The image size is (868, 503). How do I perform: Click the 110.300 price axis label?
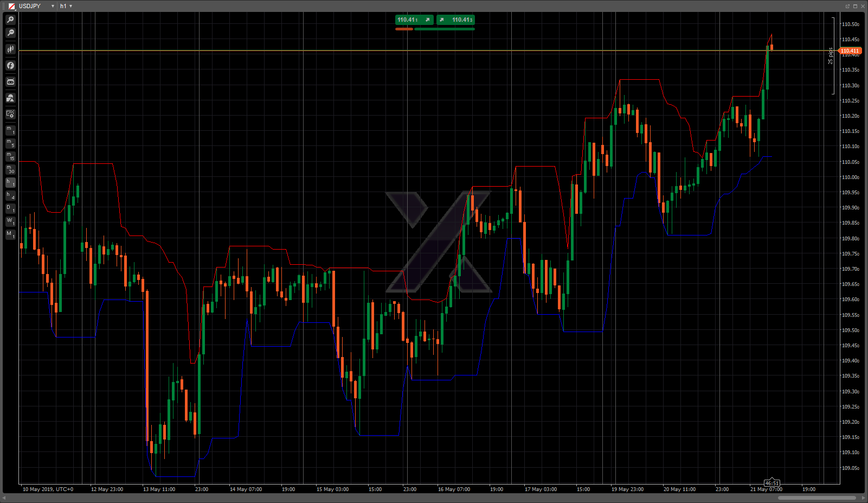(x=850, y=86)
